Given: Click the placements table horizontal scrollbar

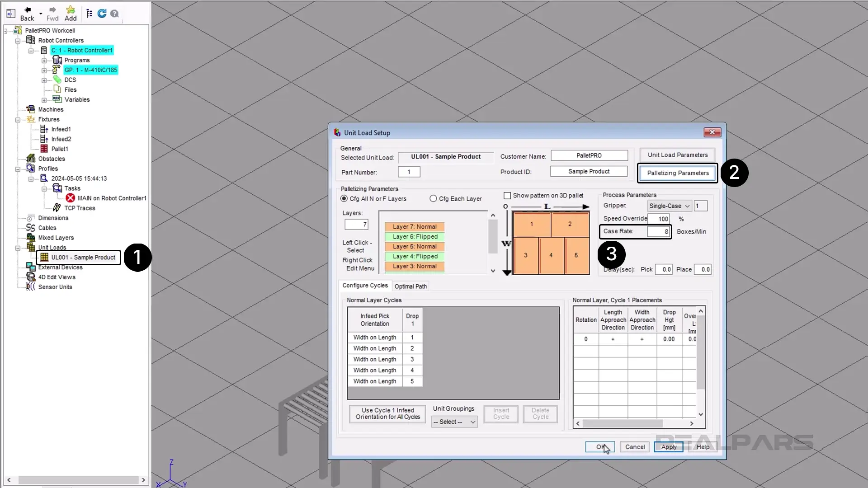Looking at the screenshot, I should [x=635, y=423].
